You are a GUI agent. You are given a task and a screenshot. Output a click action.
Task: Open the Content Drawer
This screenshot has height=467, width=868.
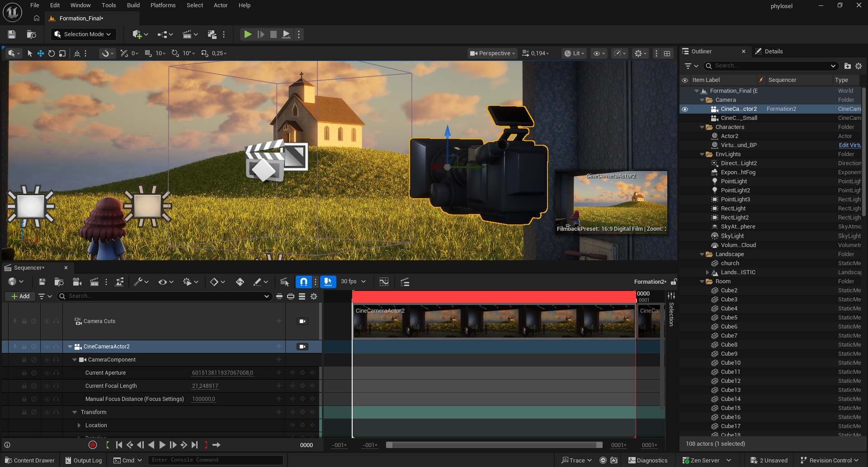pos(29,460)
